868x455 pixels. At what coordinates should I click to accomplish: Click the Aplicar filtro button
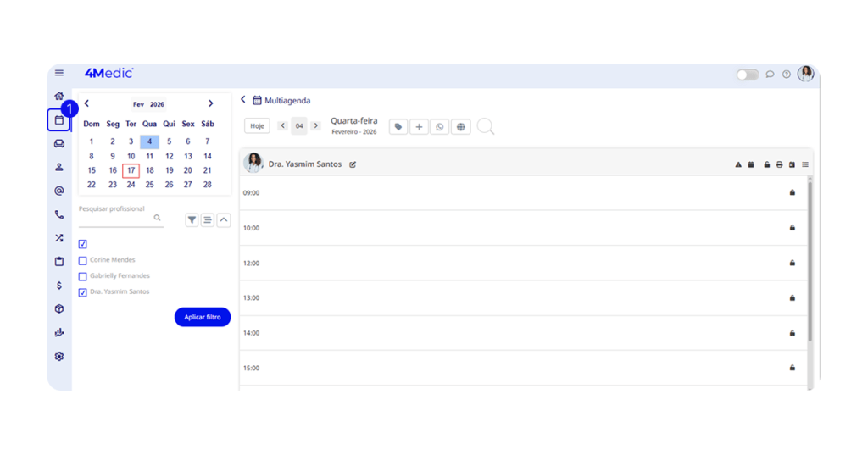[203, 317]
